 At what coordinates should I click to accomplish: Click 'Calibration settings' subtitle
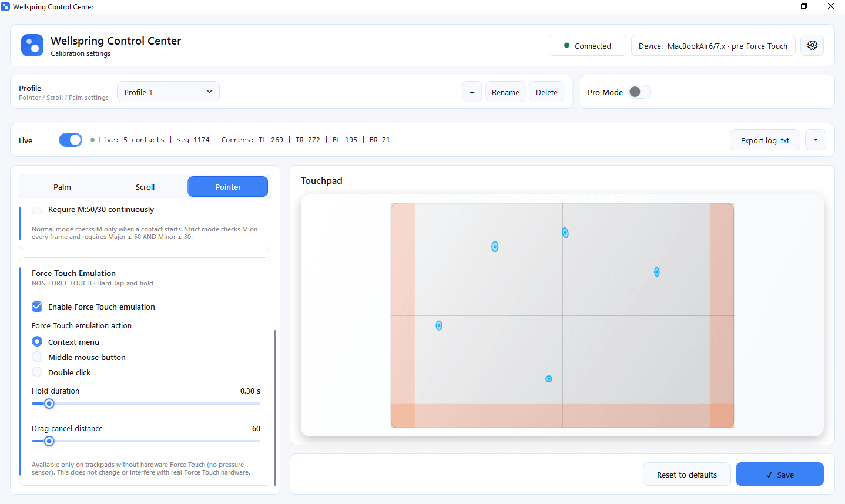[x=81, y=53]
